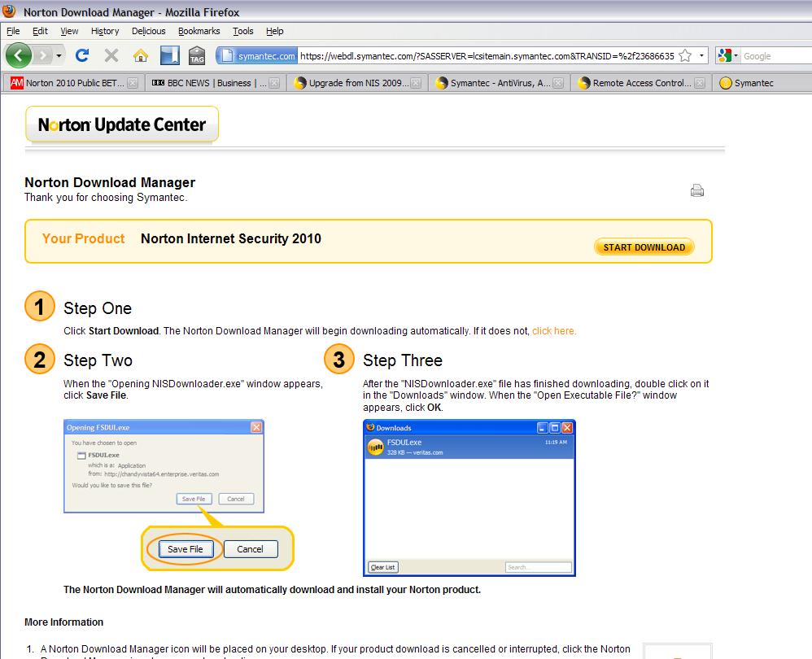
Task: Switch to the Remote Access Control tab
Action: [640, 83]
